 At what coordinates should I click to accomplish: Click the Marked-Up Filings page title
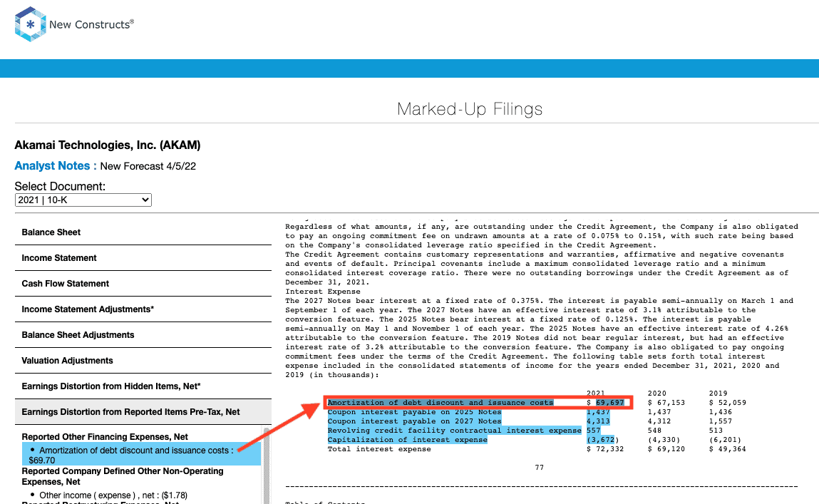[x=470, y=109]
